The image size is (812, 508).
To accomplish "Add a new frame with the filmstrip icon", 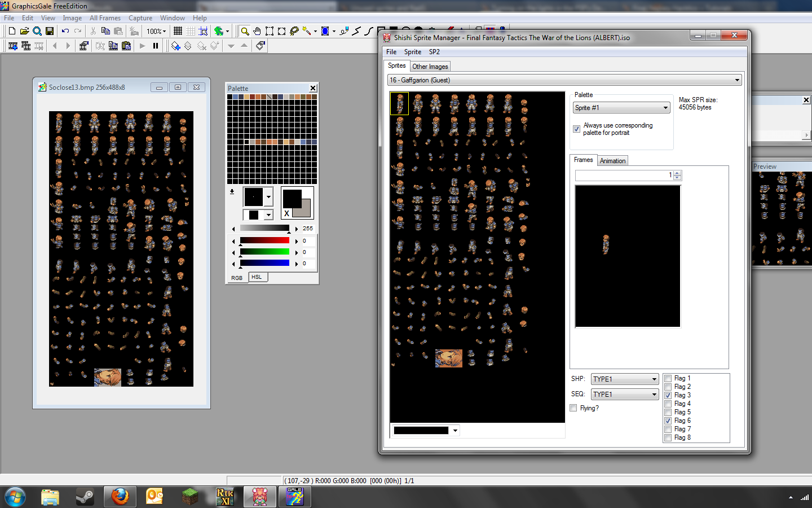I will coord(13,46).
